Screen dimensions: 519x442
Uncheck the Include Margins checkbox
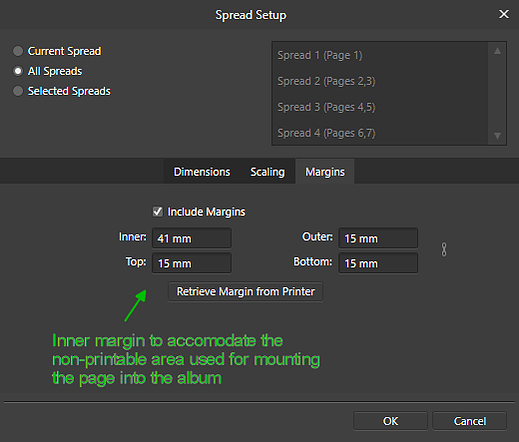[x=158, y=212]
